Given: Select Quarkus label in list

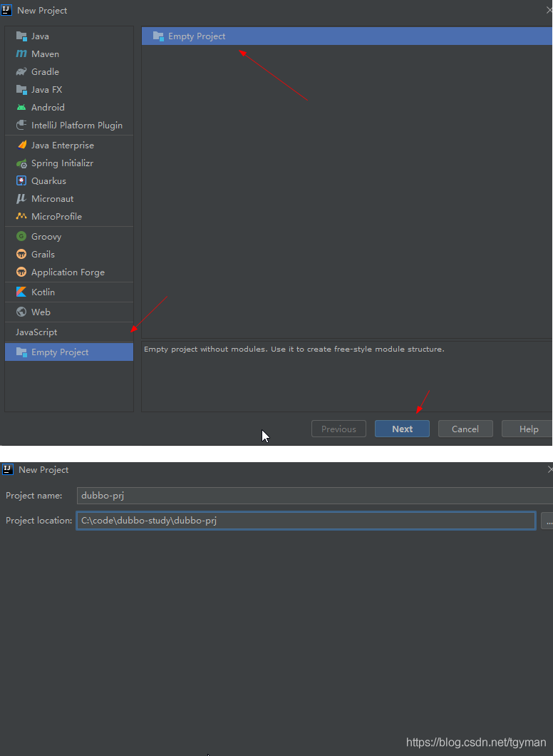Looking at the screenshot, I should point(48,181).
